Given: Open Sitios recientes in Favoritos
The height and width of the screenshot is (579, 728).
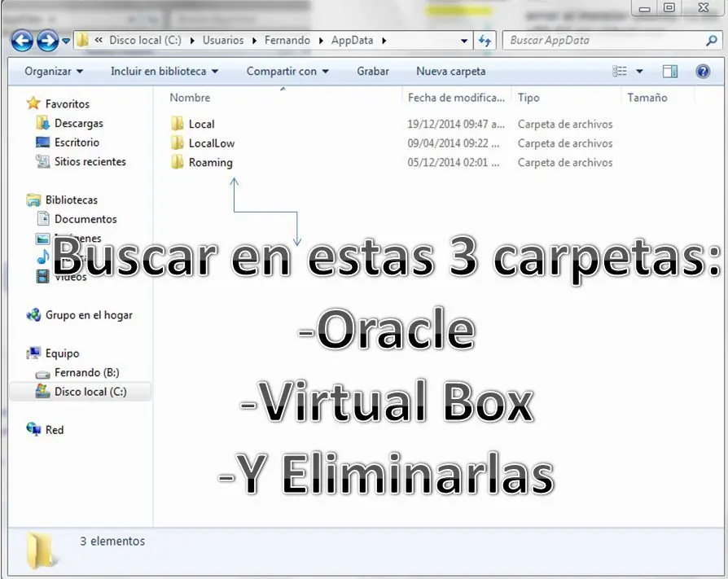Looking at the screenshot, I should [x=90, y=161].
